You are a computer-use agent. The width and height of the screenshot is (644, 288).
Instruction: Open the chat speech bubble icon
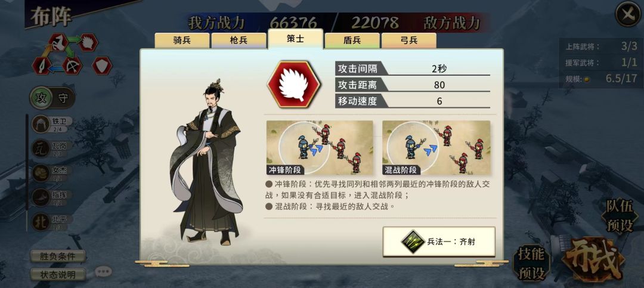tap(103, 271)
